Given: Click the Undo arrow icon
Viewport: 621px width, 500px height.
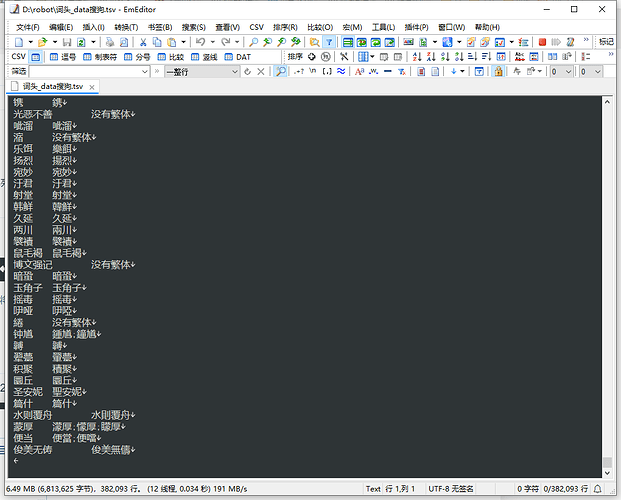Looking at the screenshot, I should [200, 42].
